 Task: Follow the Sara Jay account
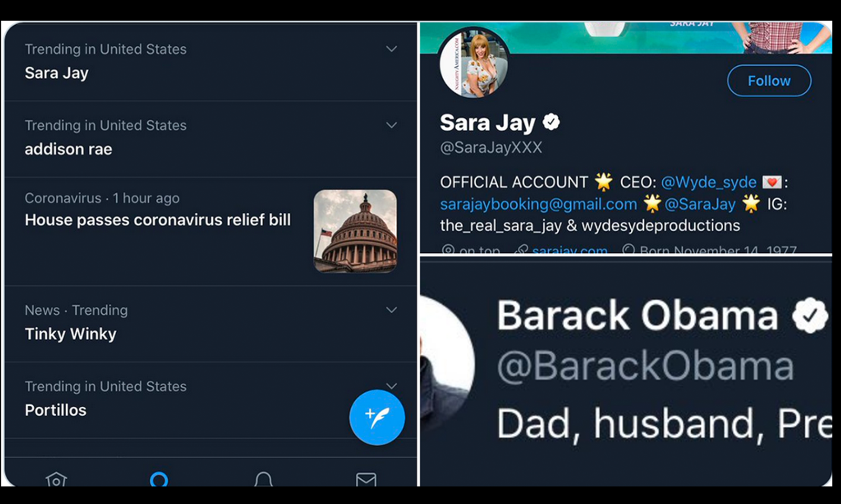pos(768,81)
